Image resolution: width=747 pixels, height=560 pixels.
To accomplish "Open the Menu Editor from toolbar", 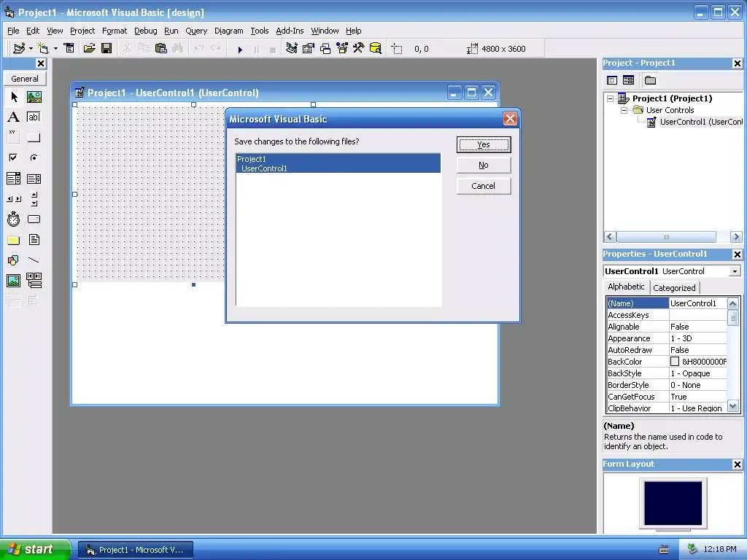I will pyautogui.click(x=69, y=49).
